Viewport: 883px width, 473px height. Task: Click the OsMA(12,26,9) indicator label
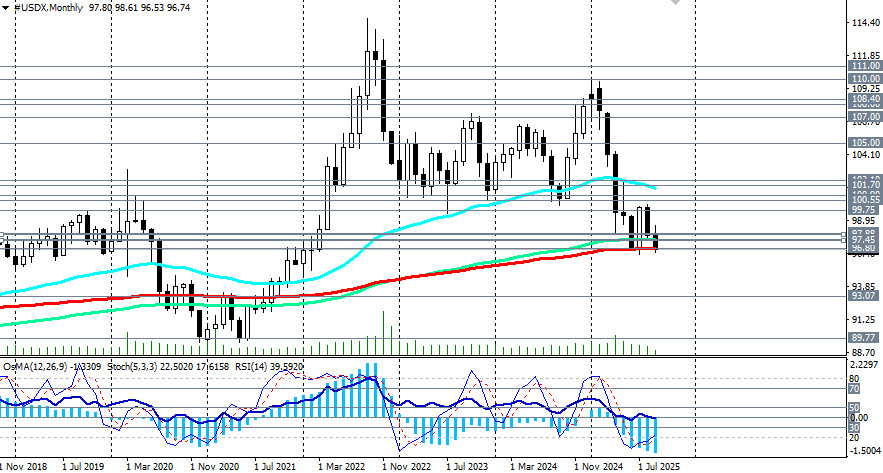35,367
